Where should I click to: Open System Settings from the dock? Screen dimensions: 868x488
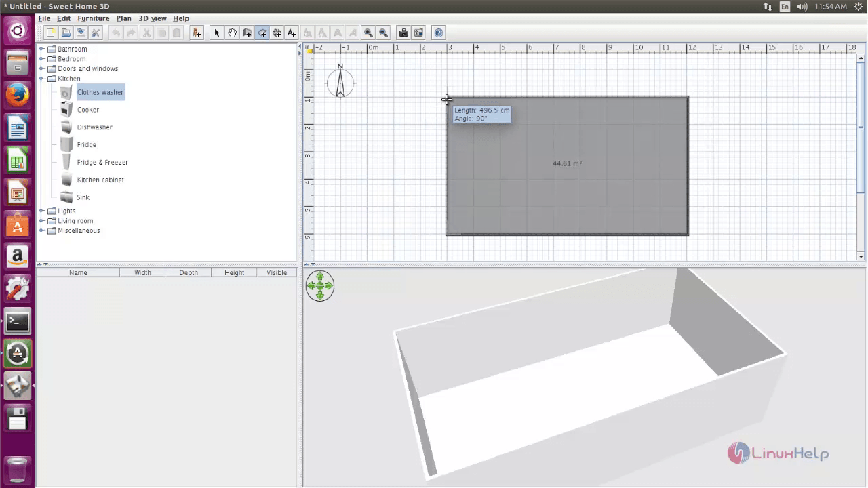18,289
